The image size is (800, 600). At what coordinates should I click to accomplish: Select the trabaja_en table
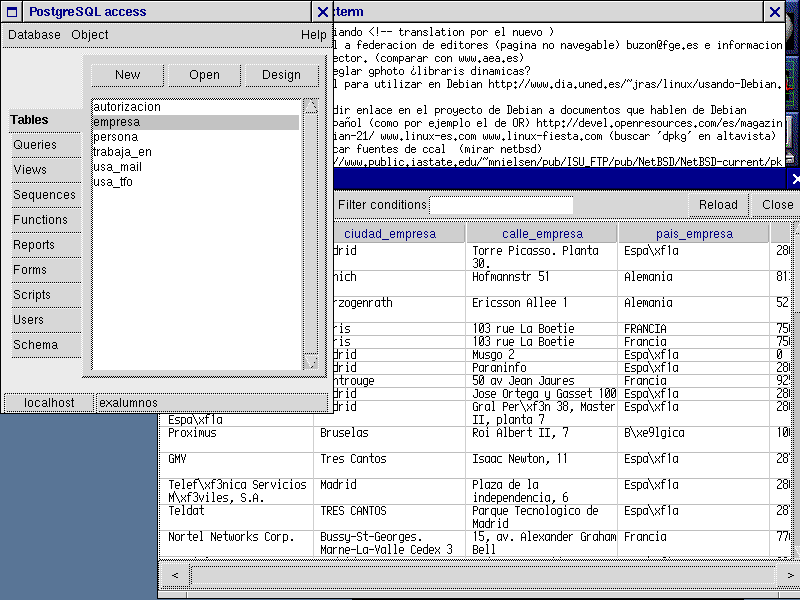[x=196, y=152]
